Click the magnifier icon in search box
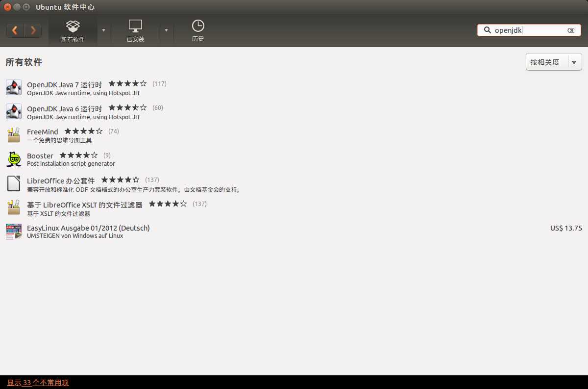The width and height of the screenshot is (588, 389). (487, 30)
